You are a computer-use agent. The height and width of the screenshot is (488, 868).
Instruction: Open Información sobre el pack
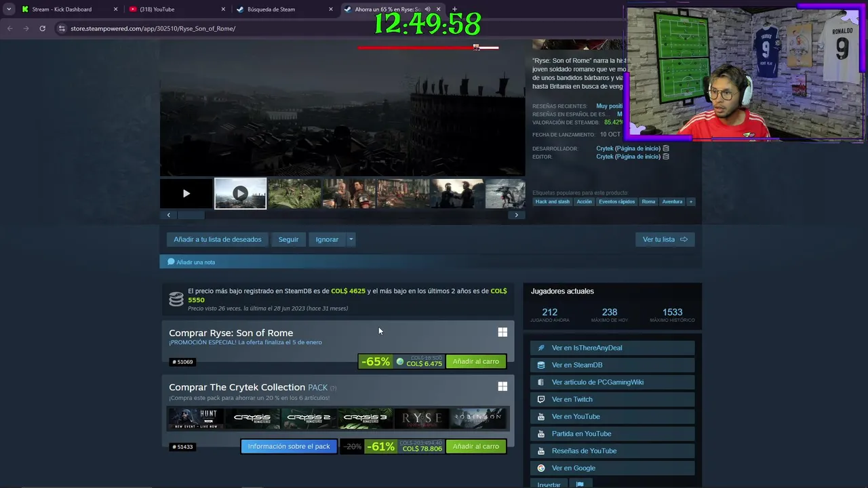(x=289, y=446)
